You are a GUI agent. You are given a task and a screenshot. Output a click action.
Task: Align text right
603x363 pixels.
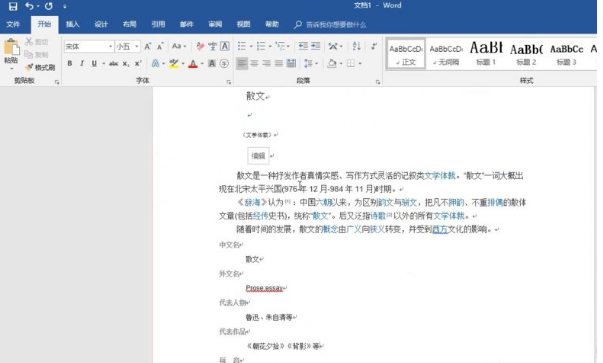click(x=266, y=63)
